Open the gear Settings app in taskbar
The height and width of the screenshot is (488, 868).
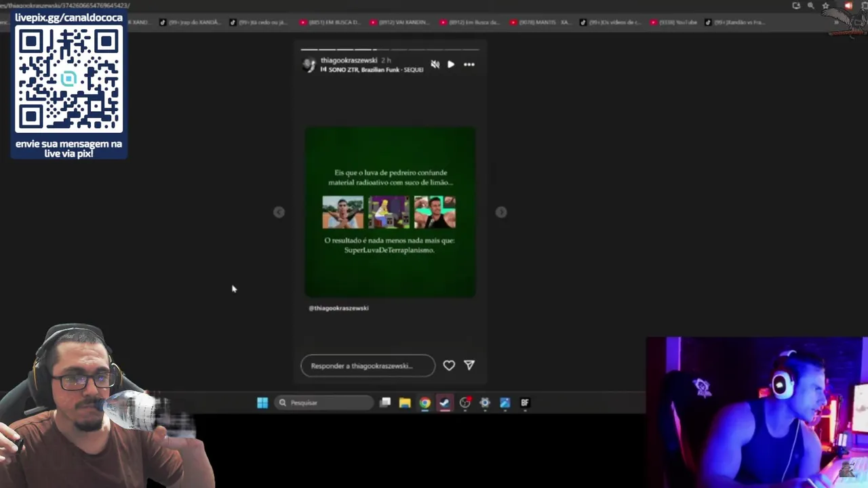485,403
